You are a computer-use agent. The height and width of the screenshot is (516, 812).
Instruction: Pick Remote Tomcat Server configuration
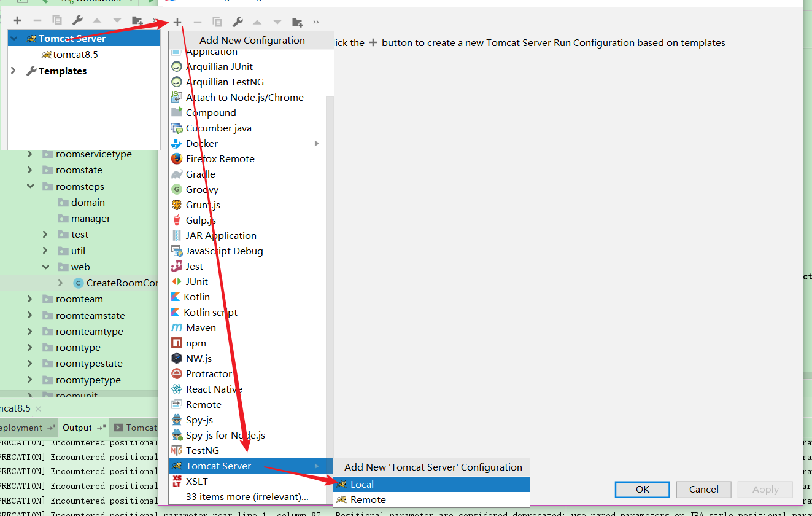click(x=431, y=499)
